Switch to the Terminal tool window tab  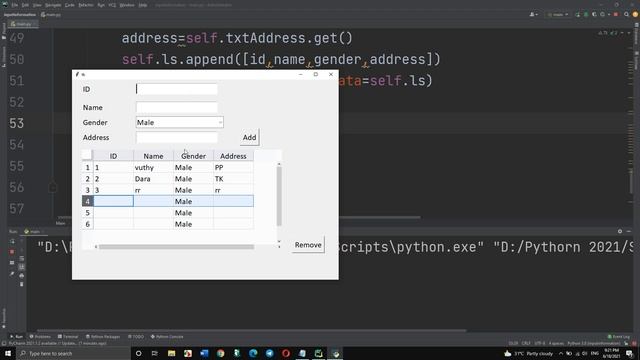68,337
